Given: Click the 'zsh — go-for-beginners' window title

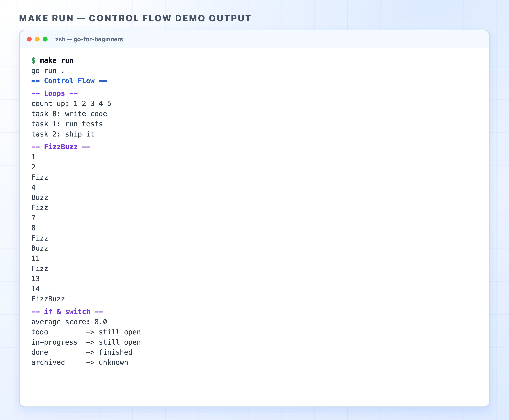Looking at the screenshot, I should tap(89, 39).
